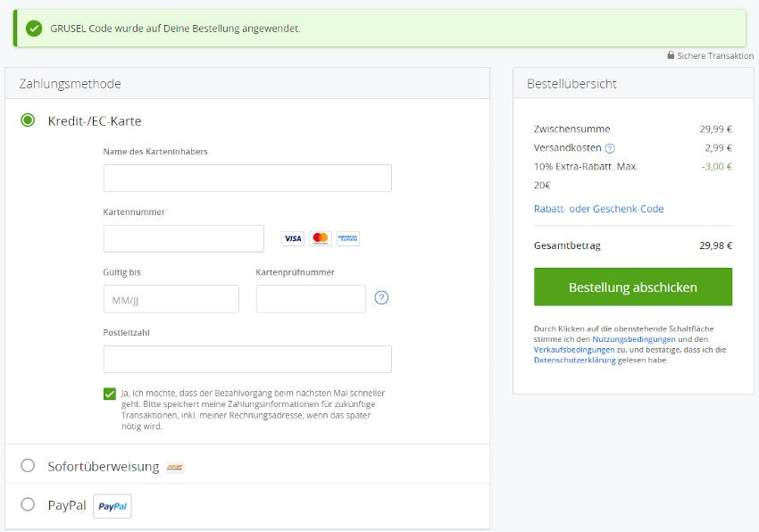Click the Kartennummer input field
The height and width of the screenshot is (532, 759).
(183, 238)
